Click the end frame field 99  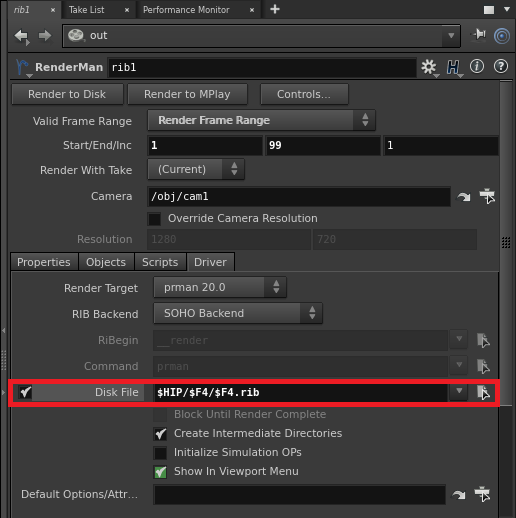pos(323,145)
